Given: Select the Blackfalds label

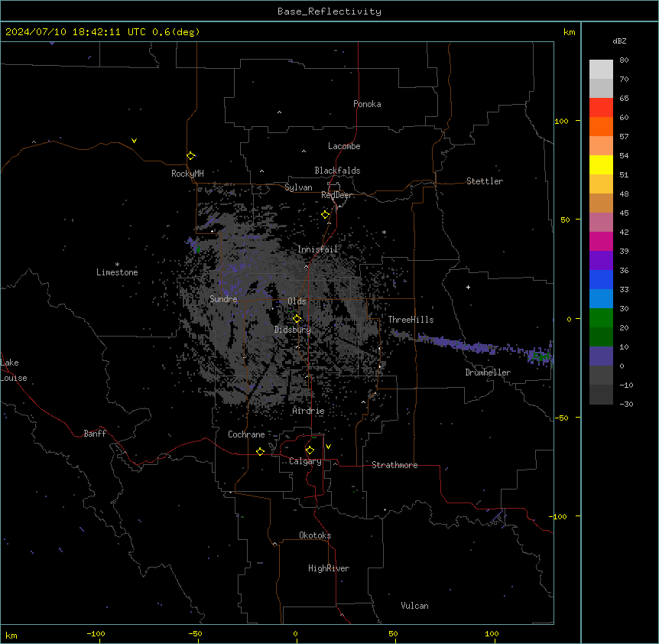Looking at the screenshot, I should point(337,171).
